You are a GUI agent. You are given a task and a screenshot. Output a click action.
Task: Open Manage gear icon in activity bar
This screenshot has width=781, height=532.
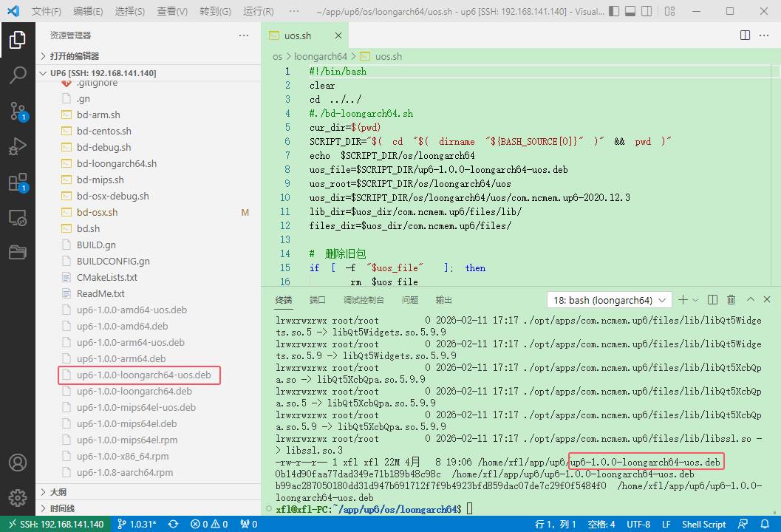point(18,497)
